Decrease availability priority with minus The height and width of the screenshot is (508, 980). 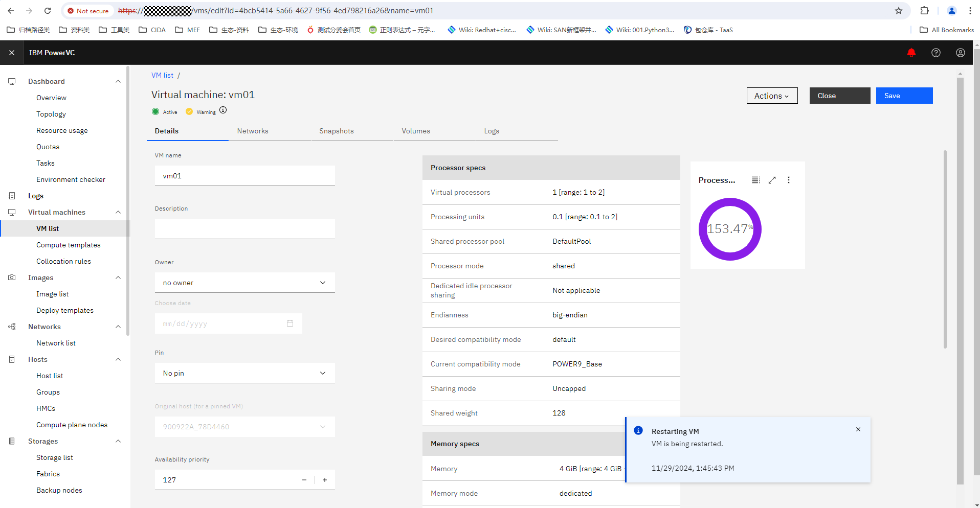[304, 480]
